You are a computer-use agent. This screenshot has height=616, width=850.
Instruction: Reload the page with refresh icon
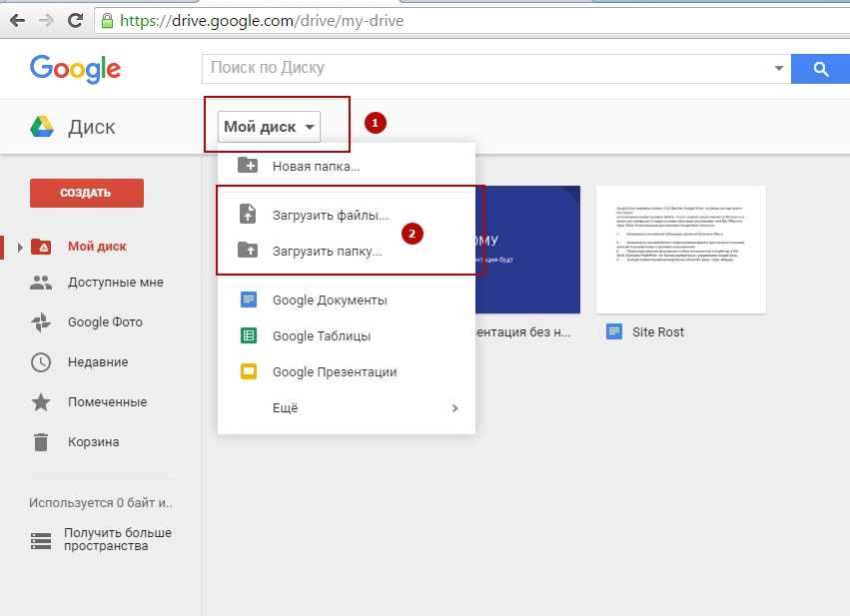click(75, 21)
